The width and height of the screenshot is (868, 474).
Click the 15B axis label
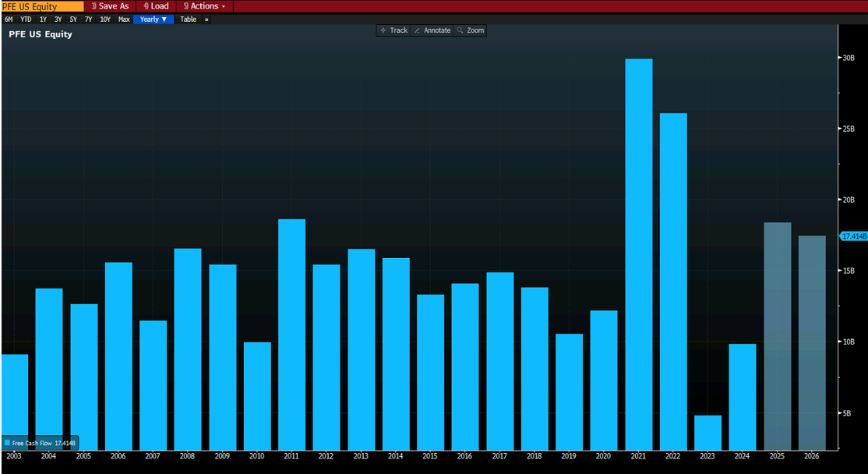pos(849,271)
